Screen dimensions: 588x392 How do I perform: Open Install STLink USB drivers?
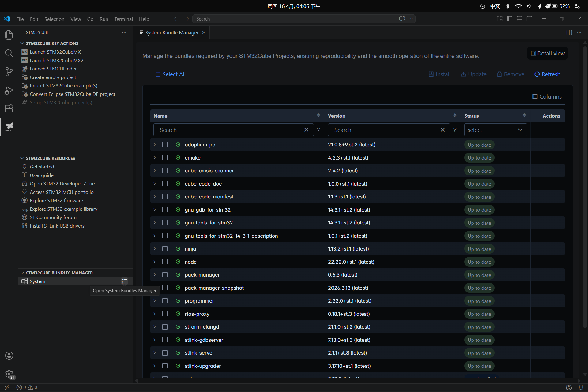tap(57, 226)
